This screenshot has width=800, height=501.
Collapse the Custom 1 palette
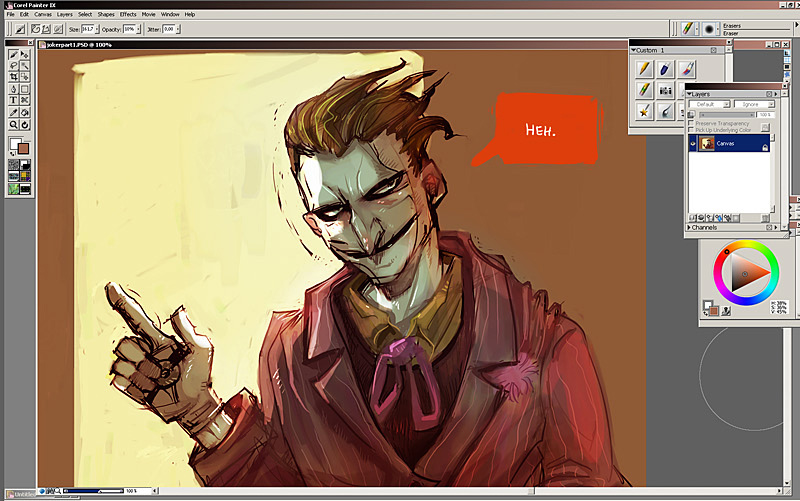[634, 50]
